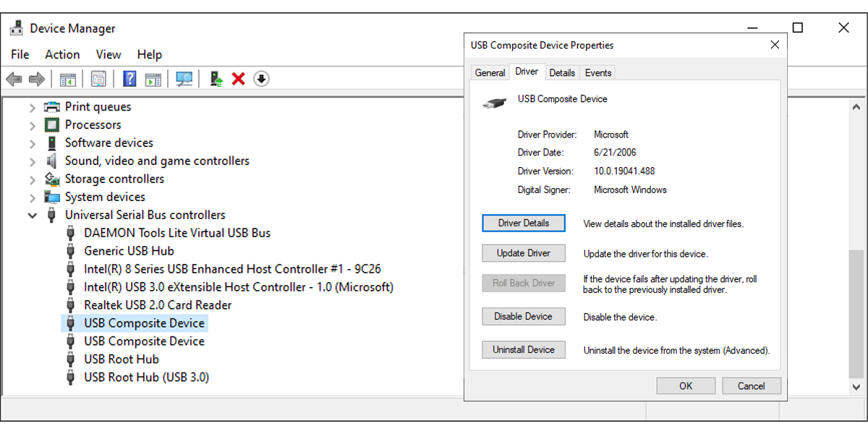868x434 pixels.
Task: Toggle the console tree with Show/Hide icon
Action: tap(68, 78)
